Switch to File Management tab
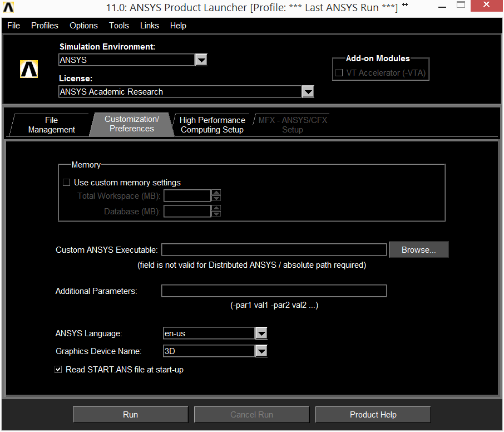This screenshot has width=504, height=432. click(x=51, y=125)
